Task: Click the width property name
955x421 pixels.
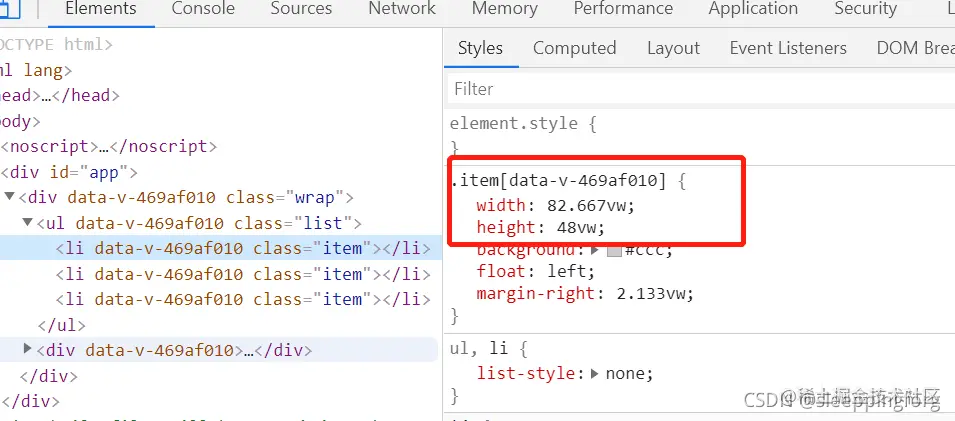Action: click(x=501, y=205)
